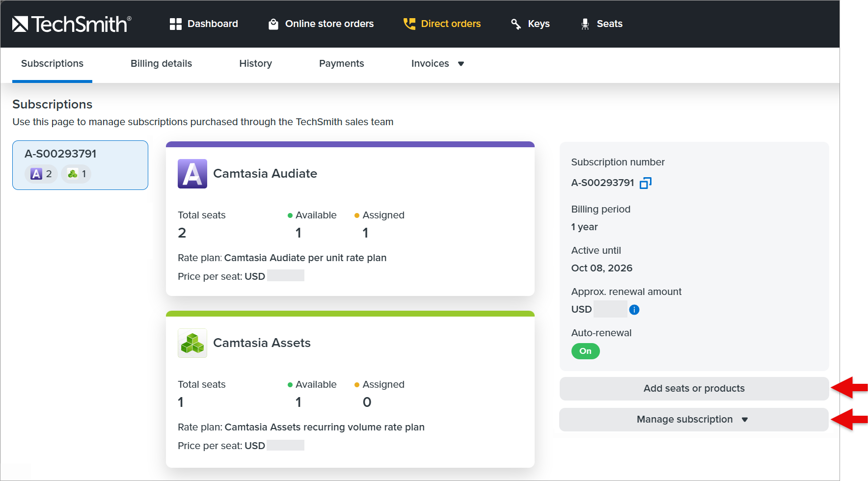This screenshot has height=481, width=868.
Task: Click Add seats or products button
Action: click(x=694, y=389)
